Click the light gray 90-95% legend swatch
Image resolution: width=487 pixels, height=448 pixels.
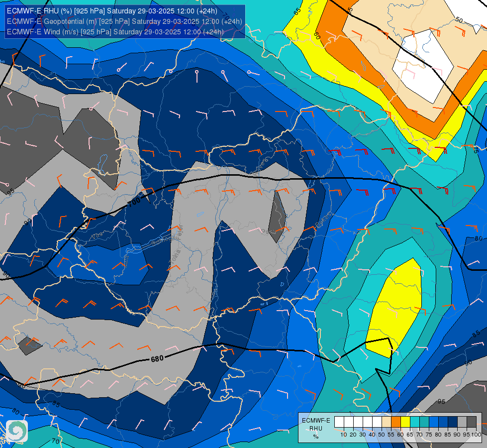pos(462,422)
